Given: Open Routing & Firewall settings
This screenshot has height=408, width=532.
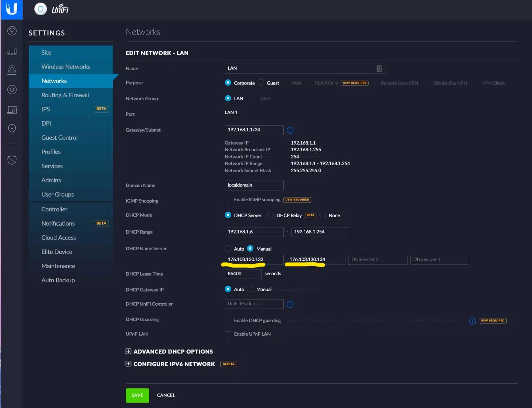Looking at the screenshot, I should pos(71,95).
